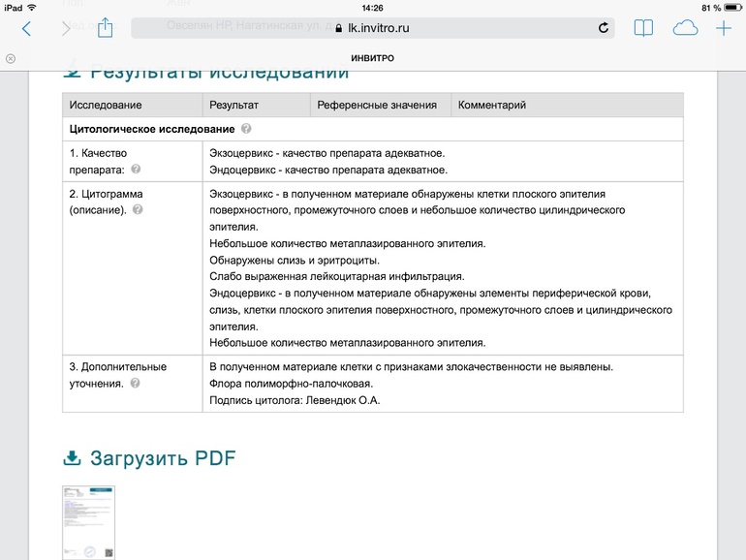The image size is (746, 560).
Task: Click help icon beside Цитограмма (описание)
Action: [138, 209]
